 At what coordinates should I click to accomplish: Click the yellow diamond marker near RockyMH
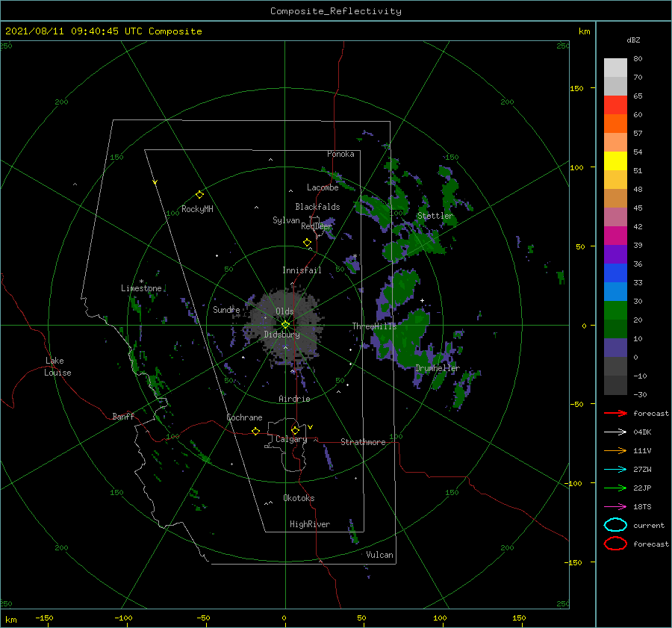point(199,195)
